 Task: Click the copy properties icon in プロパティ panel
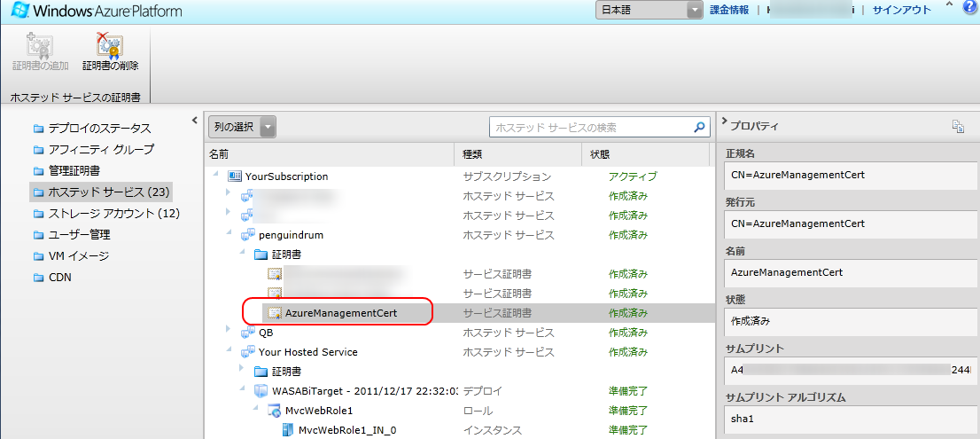coord(958,126)
